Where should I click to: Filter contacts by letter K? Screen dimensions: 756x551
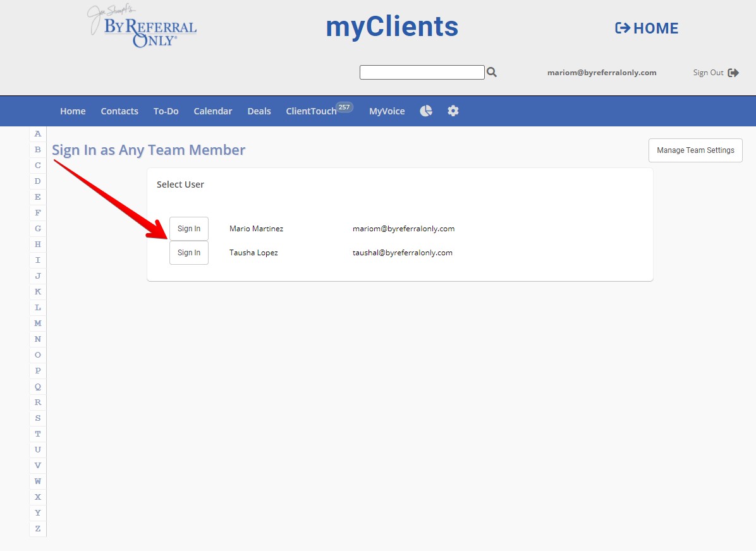point(37,292)
